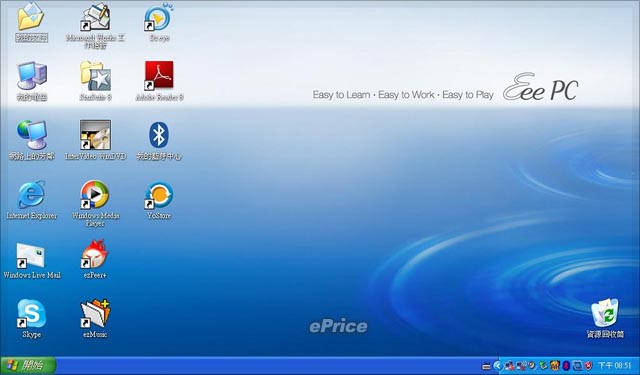Launch the Windows Media Player shortcut
640x375 pixels.
pyautogui.click(x=95, y=195)
